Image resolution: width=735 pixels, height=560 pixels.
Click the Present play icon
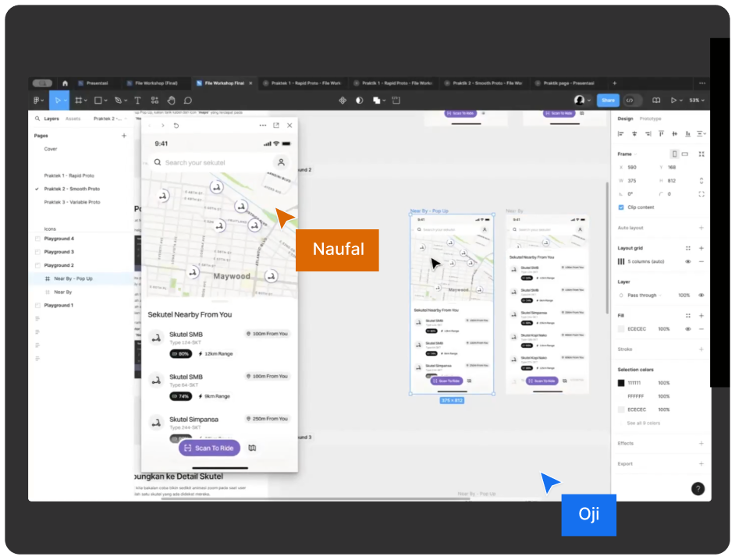point(673,101)
